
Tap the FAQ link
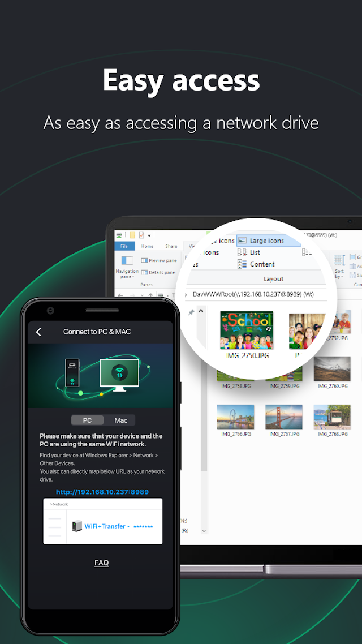click(101, 563)
